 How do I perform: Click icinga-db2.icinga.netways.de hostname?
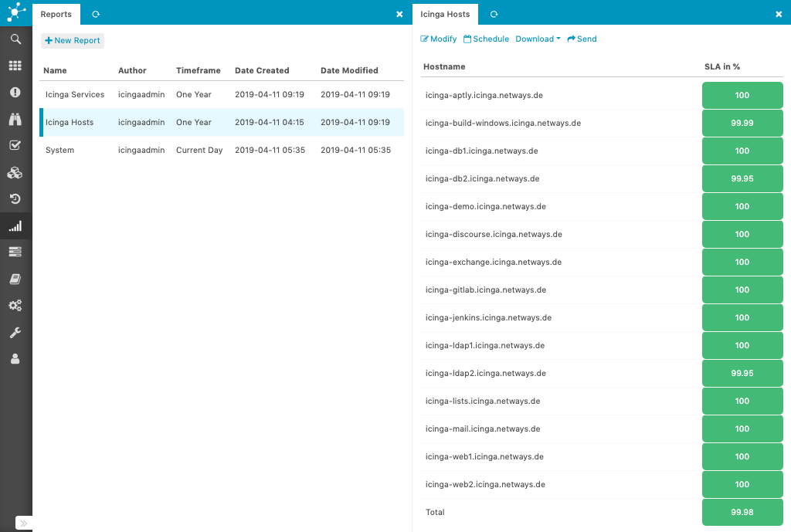482,178
